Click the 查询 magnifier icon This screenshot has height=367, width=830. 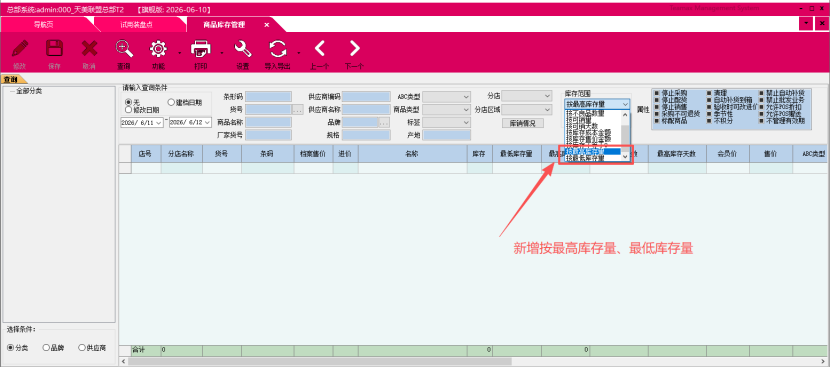point(124,49)
